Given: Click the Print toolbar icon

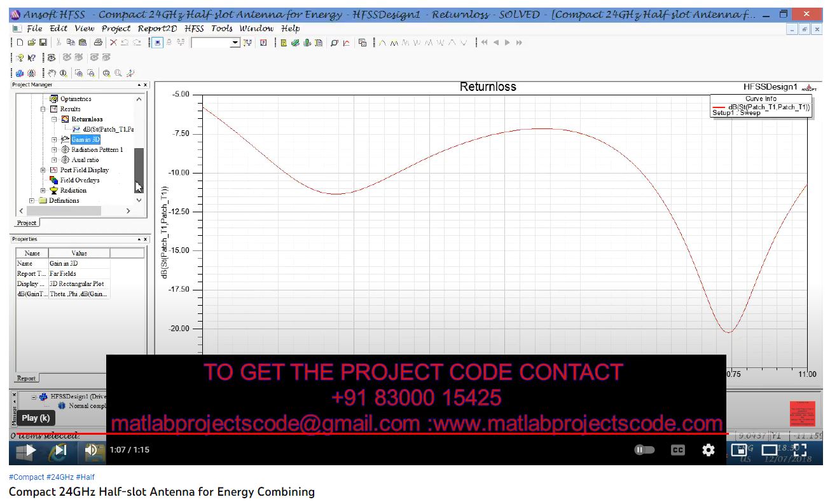Looking at the screenshot, I should click(98, 43).
